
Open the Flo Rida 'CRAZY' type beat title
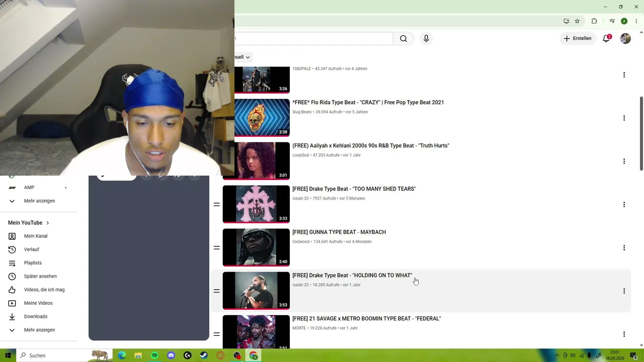[x=368, y=103]
